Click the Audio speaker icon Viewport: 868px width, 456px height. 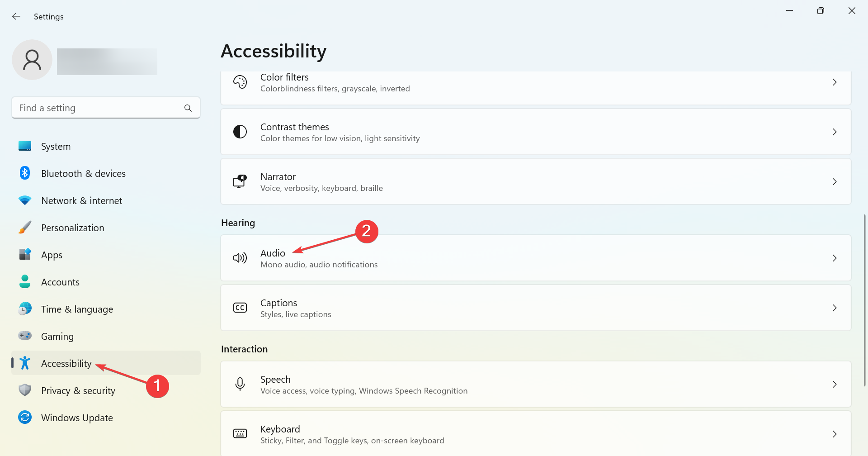[x=240, y=258]
